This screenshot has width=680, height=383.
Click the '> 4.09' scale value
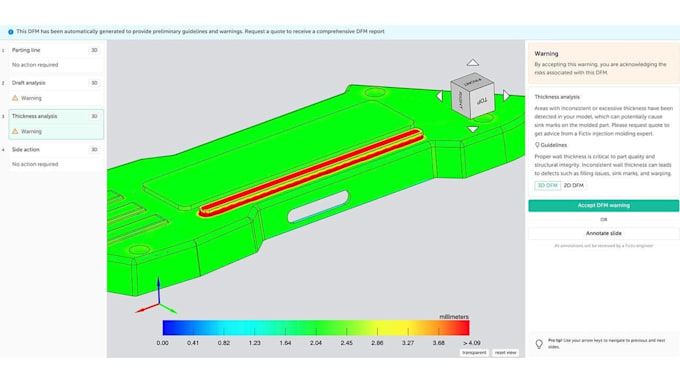tap(471, 343)
